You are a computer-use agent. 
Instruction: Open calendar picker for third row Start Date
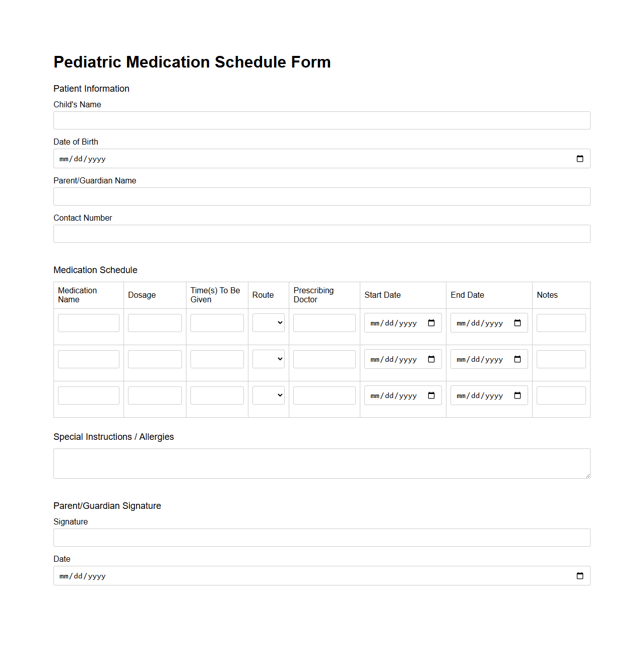click(x=431, y=396)
